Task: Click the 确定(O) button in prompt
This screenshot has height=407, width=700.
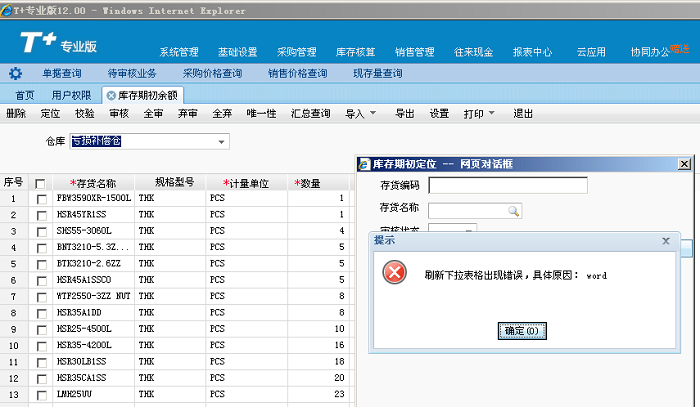Action: [522, 331]
